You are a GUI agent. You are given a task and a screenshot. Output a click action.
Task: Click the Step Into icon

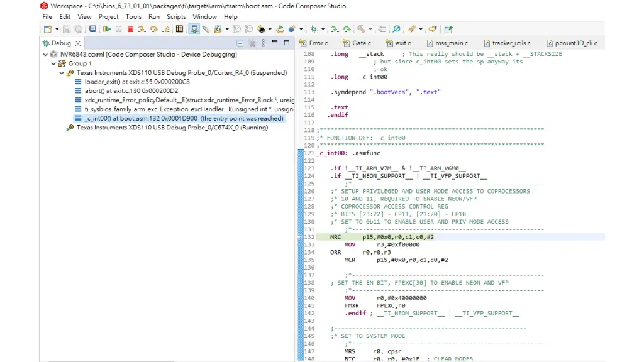[x=142, y=29]
